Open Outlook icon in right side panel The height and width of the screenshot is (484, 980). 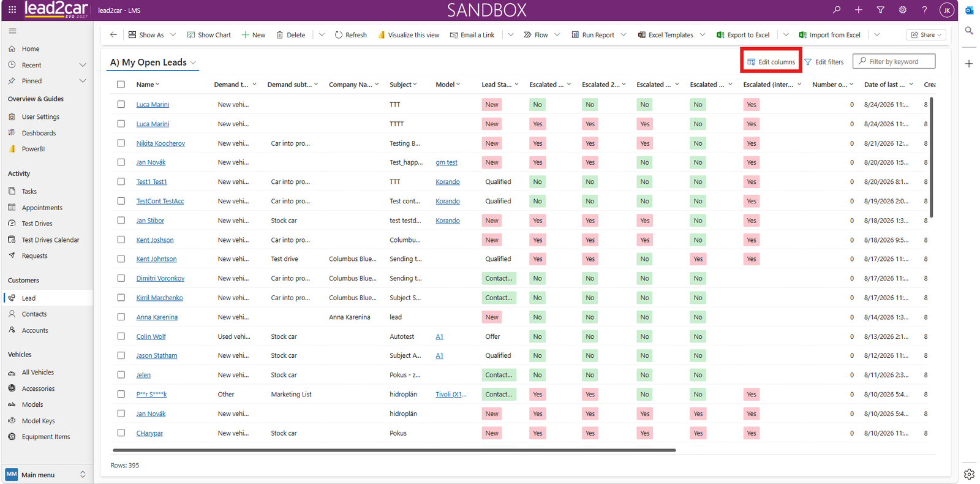pos(969,10)
